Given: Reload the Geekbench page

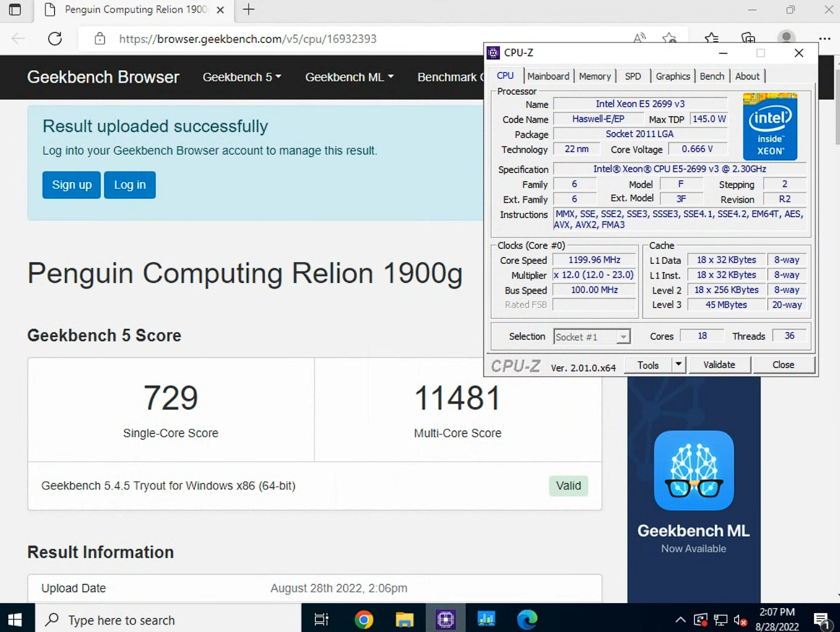Looking at the screenshot, I should point(55,39).
